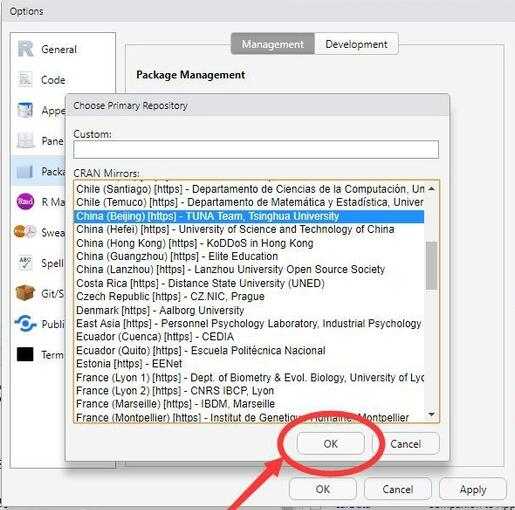
Task: Select France (Marseille) IBDM mirror
Action: (x=250, y=404)
